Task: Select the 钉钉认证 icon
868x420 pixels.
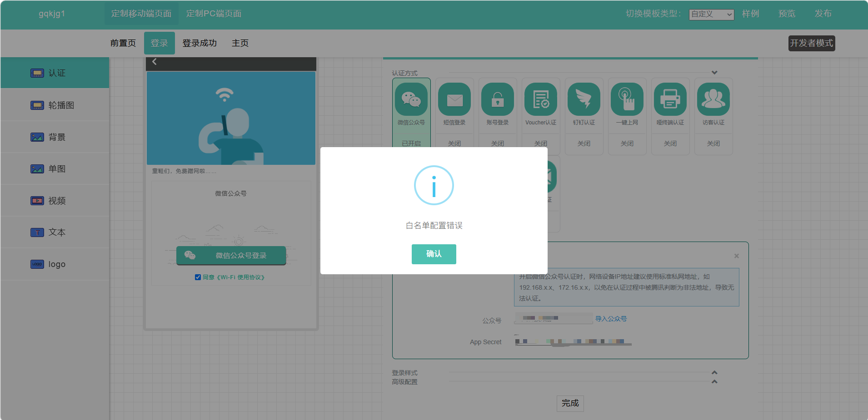Action: pyautogui.click(x=584, y=99)
